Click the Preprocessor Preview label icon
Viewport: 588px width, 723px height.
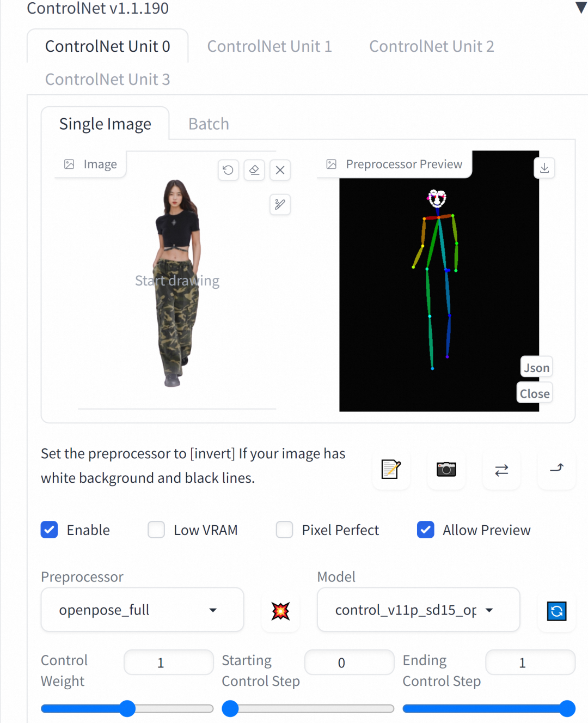(x=332, y=164)
